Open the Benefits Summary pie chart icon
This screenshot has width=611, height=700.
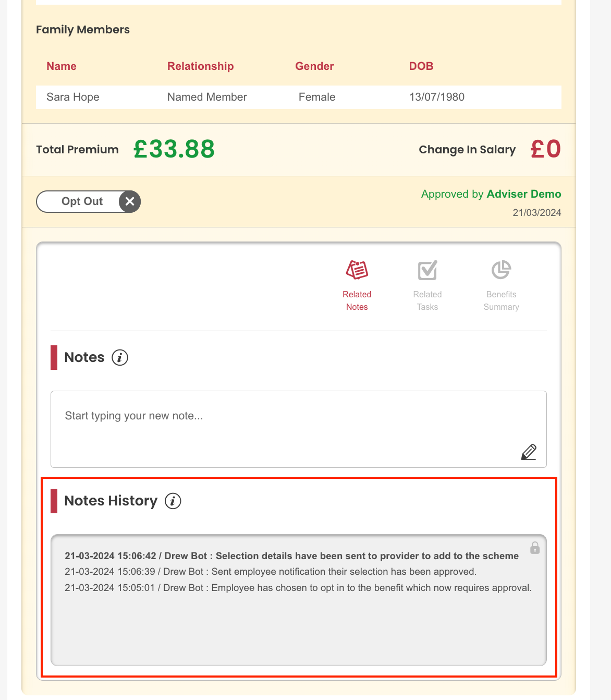pyautogui.click(x=501, y=270)
